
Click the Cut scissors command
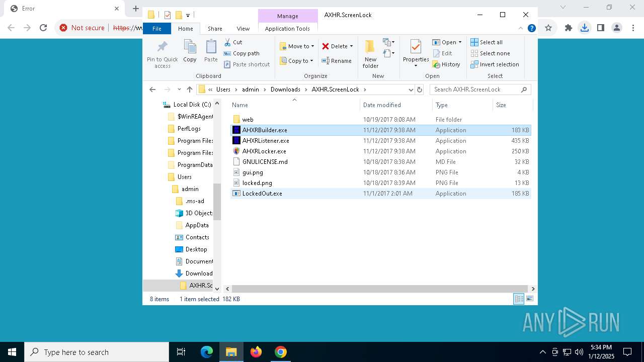233,42
